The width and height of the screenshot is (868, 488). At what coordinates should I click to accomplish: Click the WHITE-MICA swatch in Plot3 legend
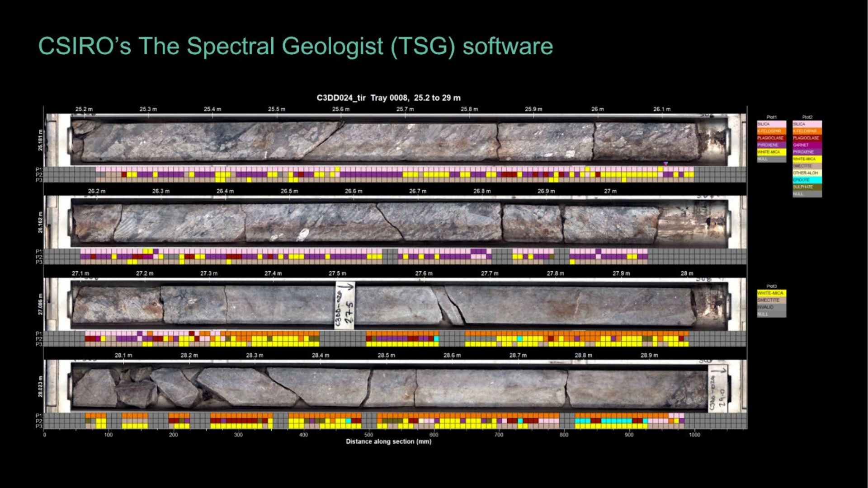click(771, 293)
